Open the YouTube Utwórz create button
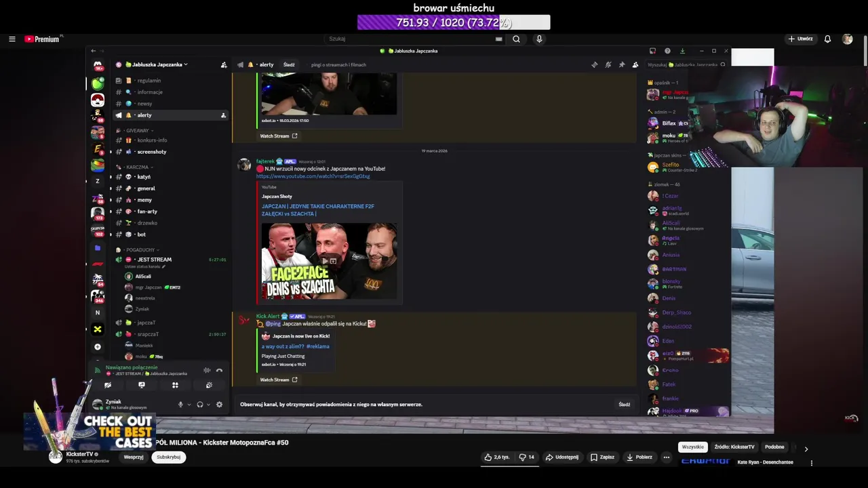The height and width of the screenshot is (488, 868). [x=800, y=39]
